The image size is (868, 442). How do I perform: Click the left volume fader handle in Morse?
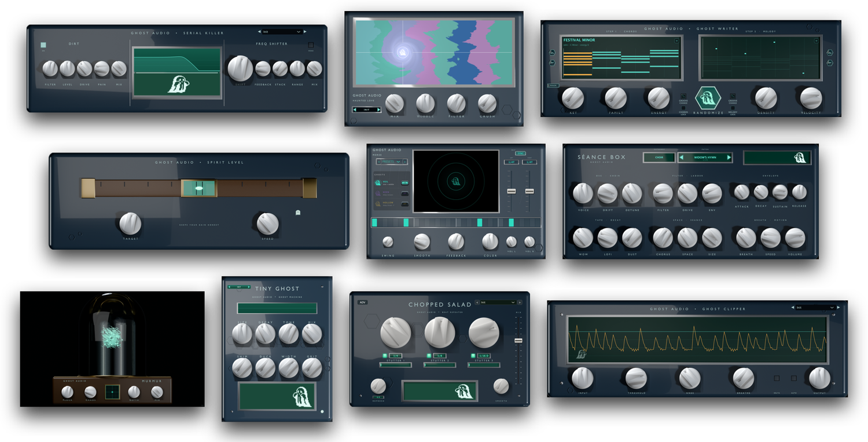point(512,191)
